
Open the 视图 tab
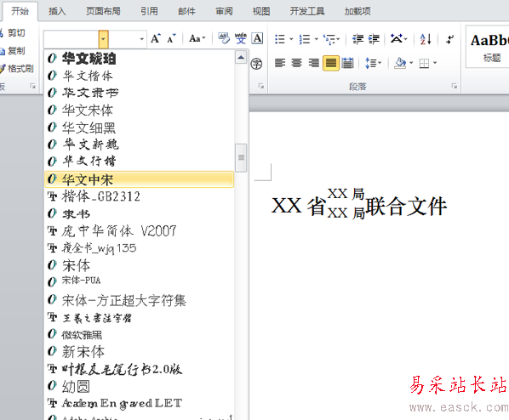pyautogui.click(x=261, y=11)
